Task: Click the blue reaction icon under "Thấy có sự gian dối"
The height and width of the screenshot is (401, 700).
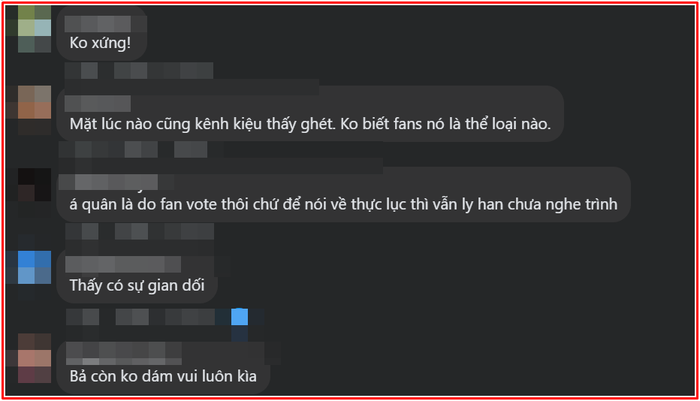Action: point(239,317)
